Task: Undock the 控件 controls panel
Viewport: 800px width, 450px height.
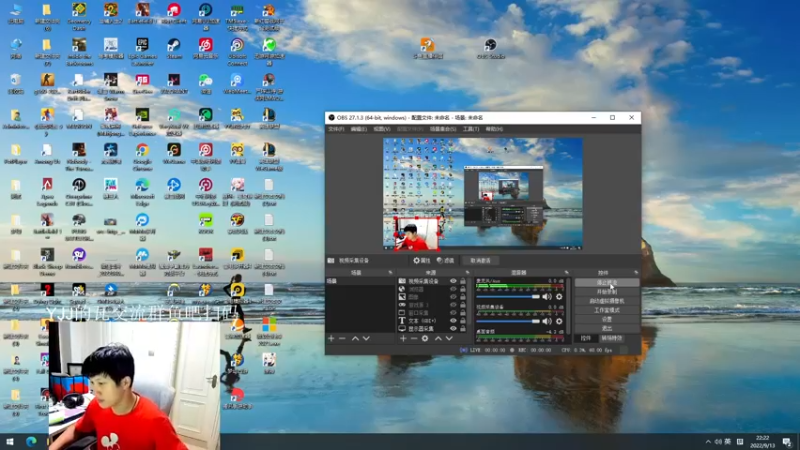Action: [636, 272]
